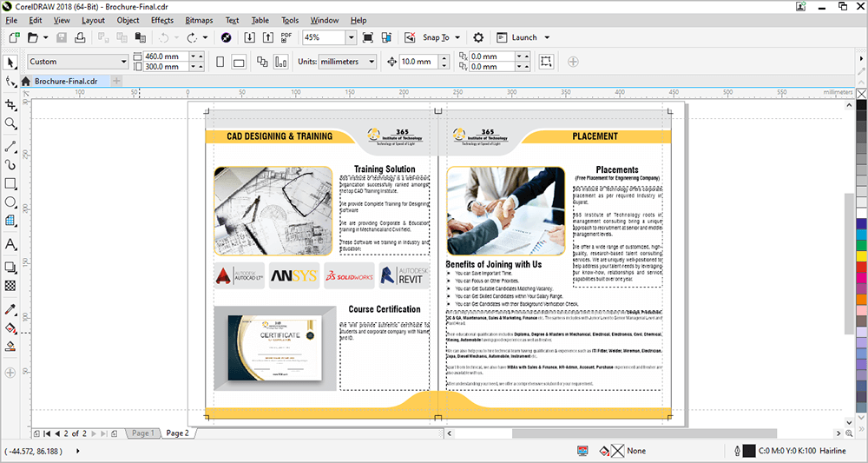
Task: Click the page width 460.0 mm field
Action: pyautogui.click(x=166, y=56)
